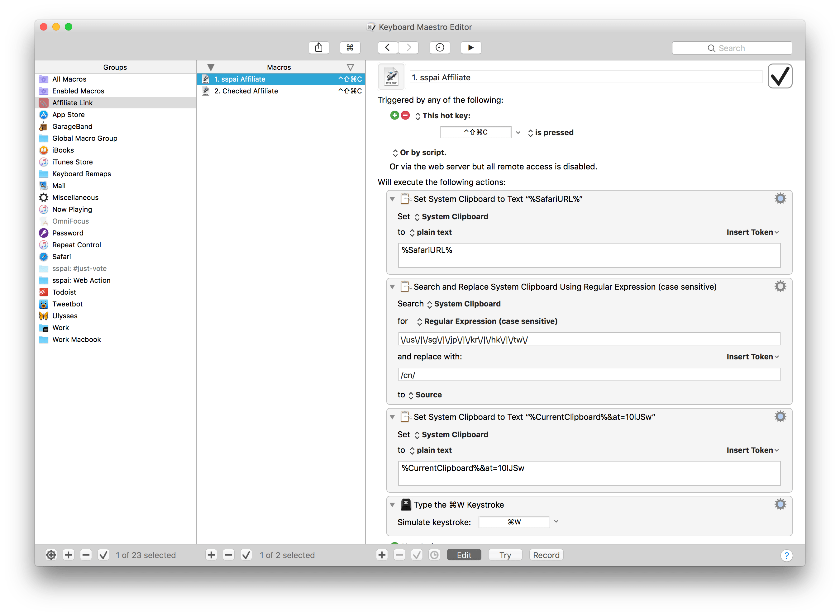Image resolution: width=840 pixels, height=616 pixels.
Task: Collapse the Type ⌘W Keystroke action
Action: tap(392, 505)
